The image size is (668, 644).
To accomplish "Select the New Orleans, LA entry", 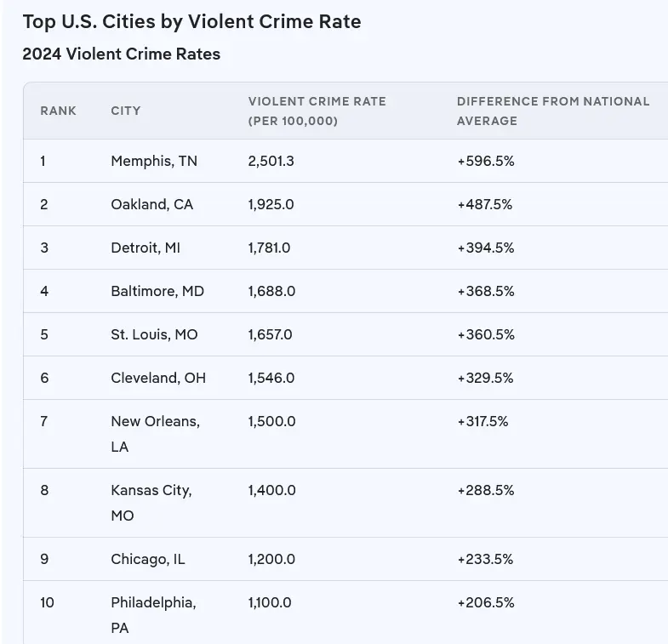I will pyautogui.click(x=155, y=433).
